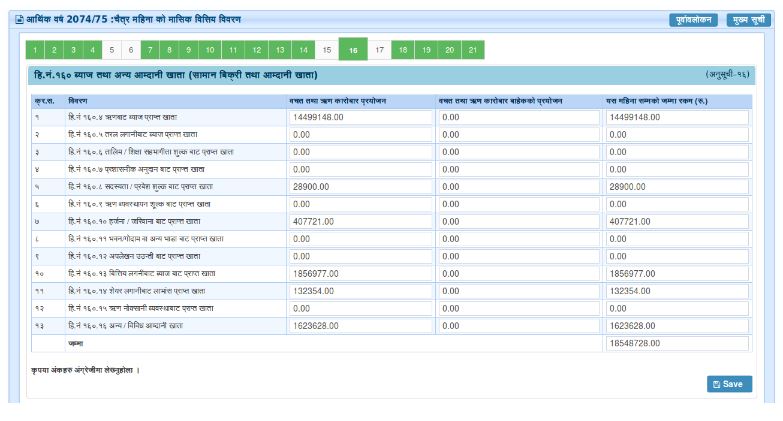Click the document icon in page header

coord(19,20)
